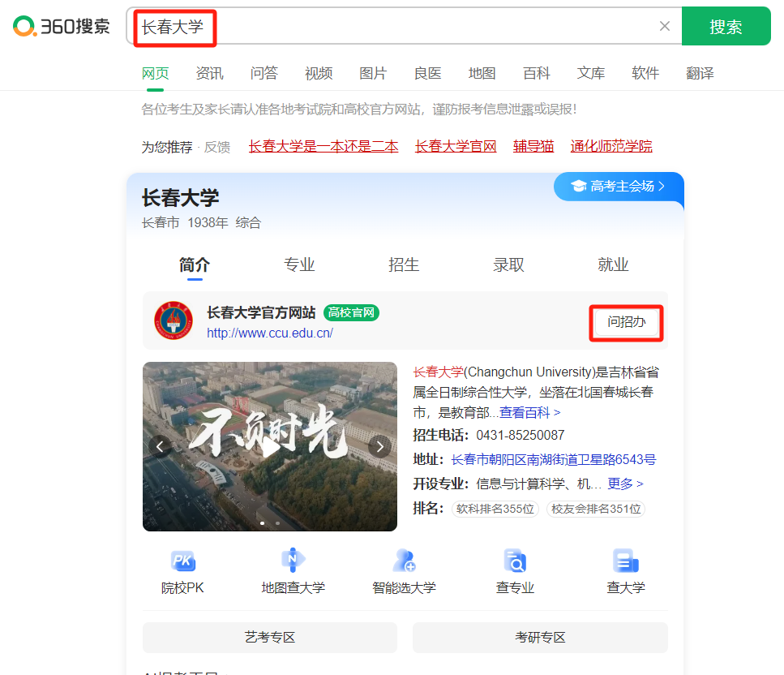Select the 软件 tab

coord(645,74)
